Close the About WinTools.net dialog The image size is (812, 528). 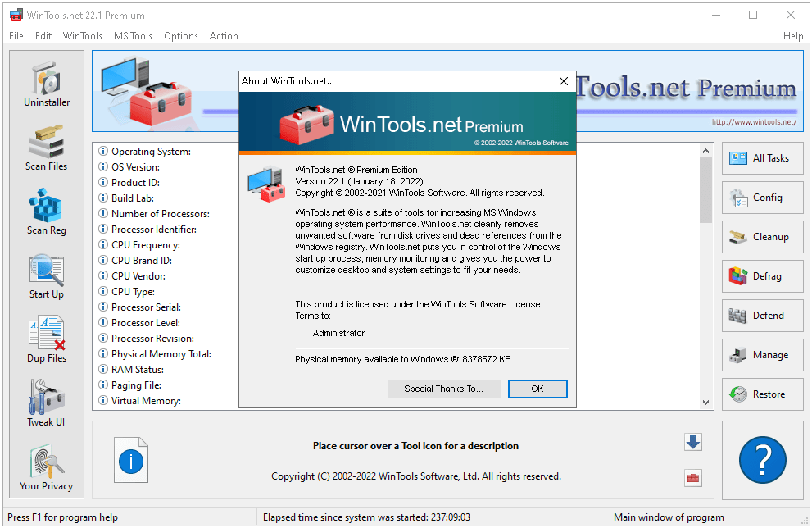pyautogui.click(x=564, y=81)
